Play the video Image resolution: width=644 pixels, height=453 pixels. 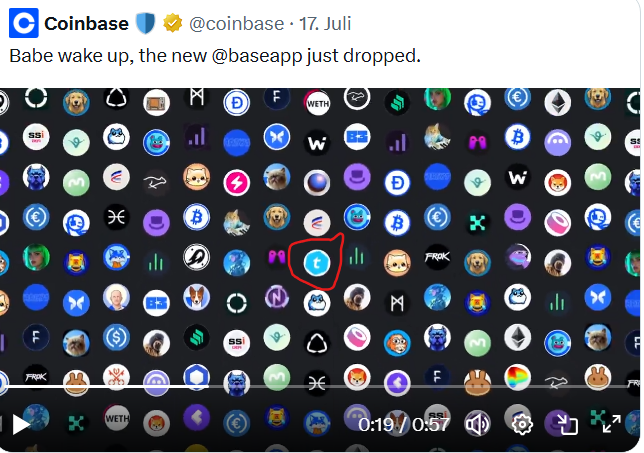click(x=20, y=425)
